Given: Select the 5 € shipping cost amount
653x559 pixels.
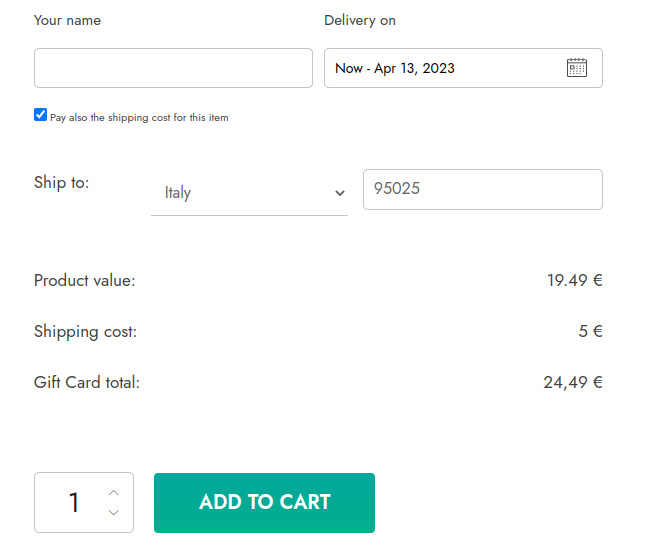Looking at the screenshot, I should (x=590, y=332).
